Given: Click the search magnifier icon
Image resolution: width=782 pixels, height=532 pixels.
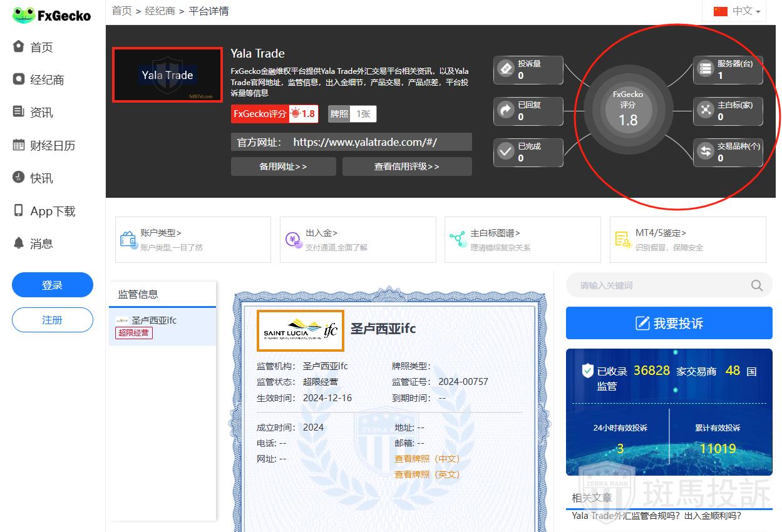Looking at the screenshot, I should 756,285.
